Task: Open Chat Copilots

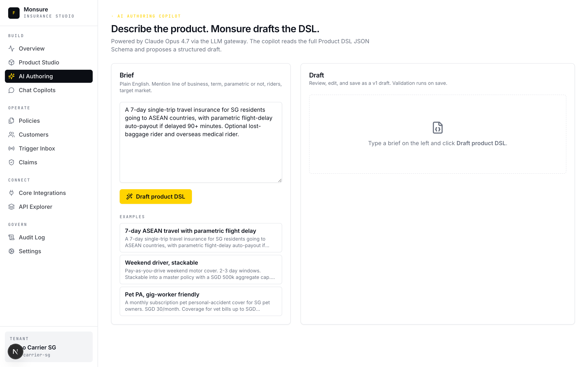Action: point(37,90)
